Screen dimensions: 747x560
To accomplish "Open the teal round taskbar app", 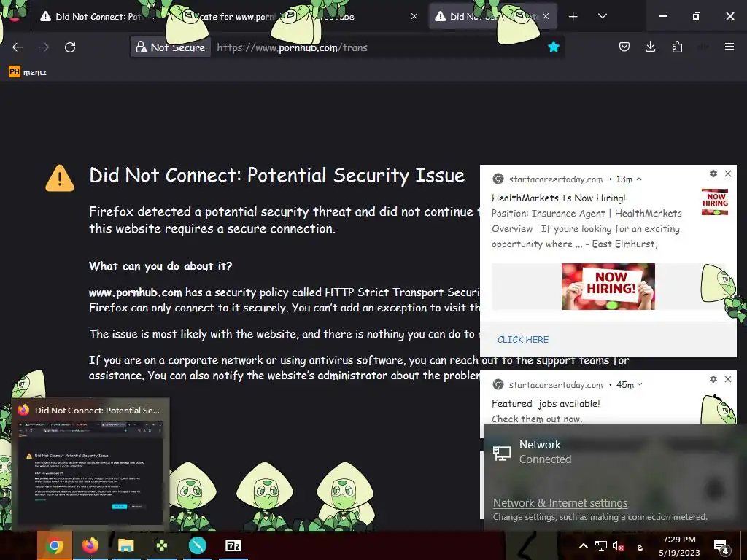I will [197, 545].
